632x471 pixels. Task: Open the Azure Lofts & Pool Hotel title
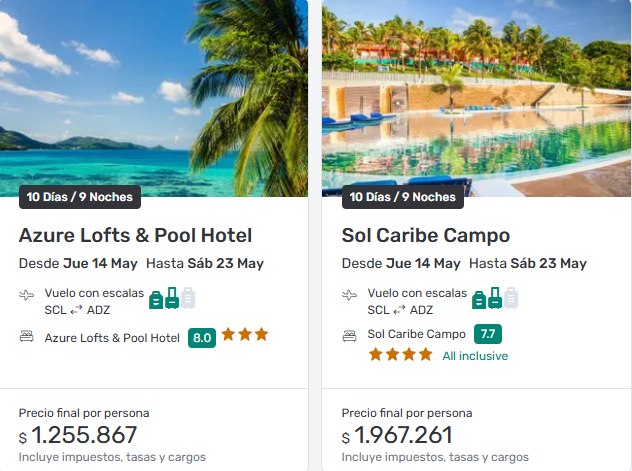click(x=135, y=236)
